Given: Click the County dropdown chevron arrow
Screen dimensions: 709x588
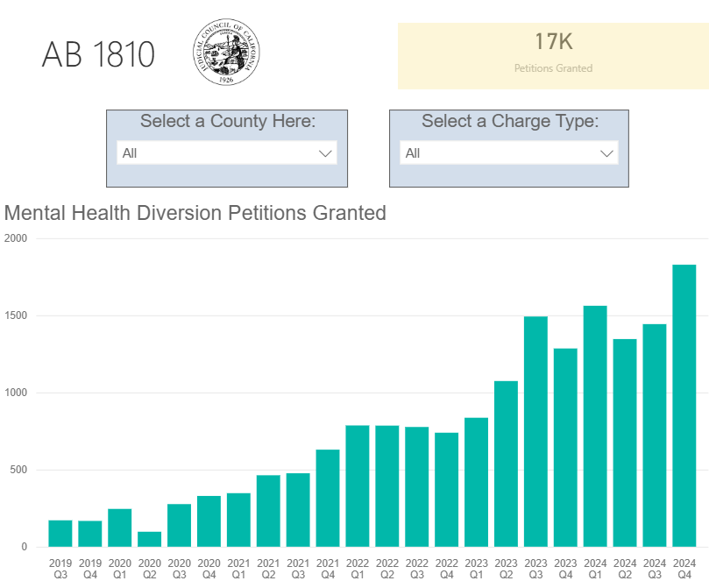Looking at the screenshot, I should (x=325, y=153).
